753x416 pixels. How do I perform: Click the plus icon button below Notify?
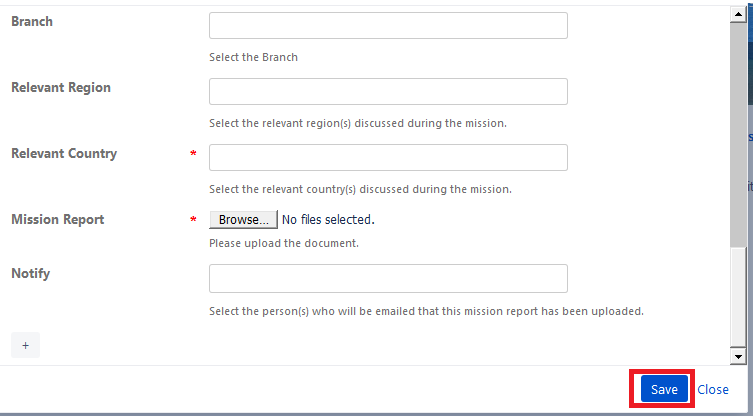point(25,345)
